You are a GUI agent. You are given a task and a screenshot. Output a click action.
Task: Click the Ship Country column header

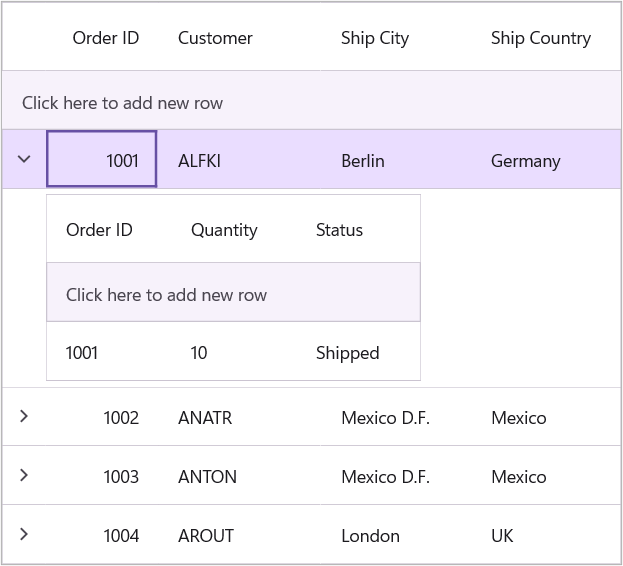point(540,39)
